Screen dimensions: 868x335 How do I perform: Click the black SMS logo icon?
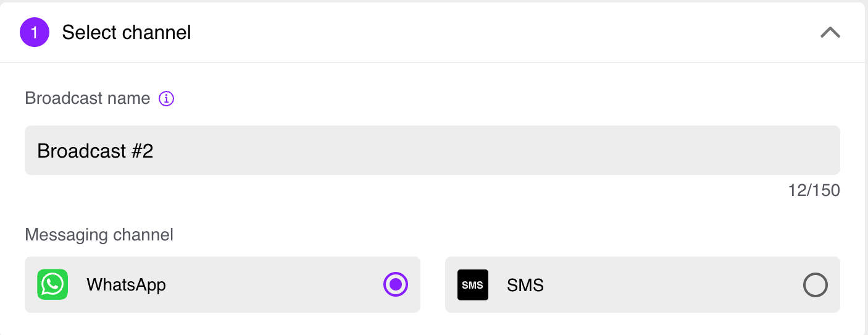pos(472,285)
